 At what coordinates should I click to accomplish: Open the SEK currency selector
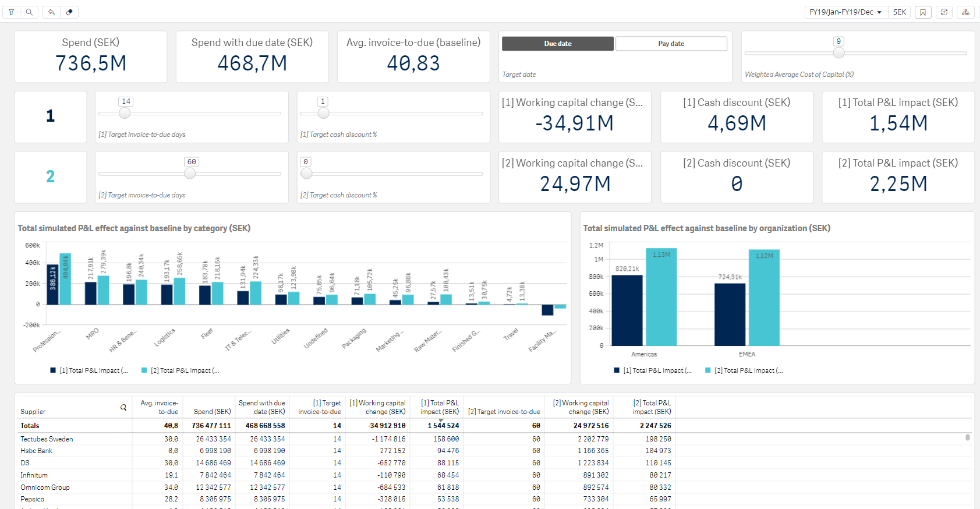click(x=899, y=12)
